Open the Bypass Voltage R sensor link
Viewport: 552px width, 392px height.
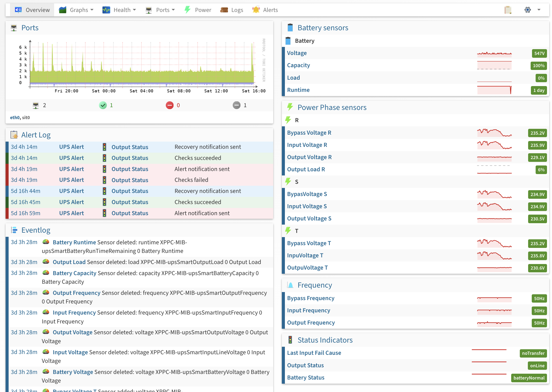[309, 133]
